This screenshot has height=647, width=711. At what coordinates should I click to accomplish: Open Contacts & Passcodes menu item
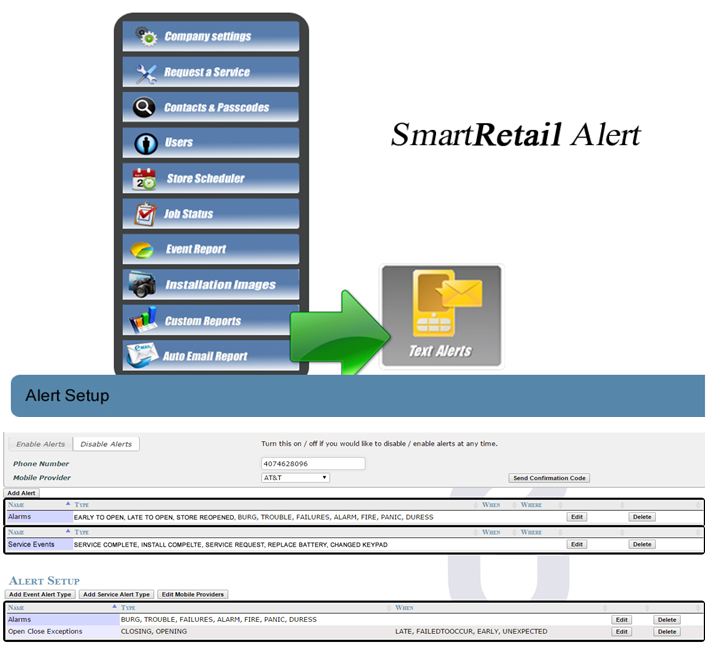(210, 107)
